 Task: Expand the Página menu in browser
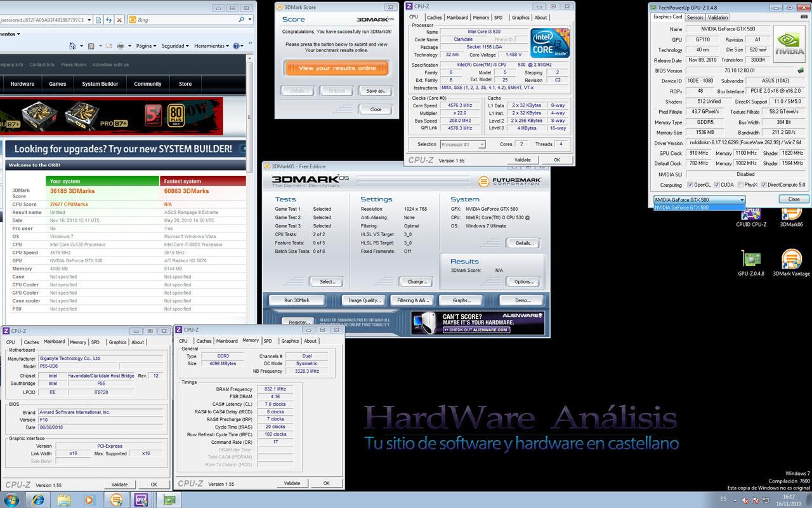tap(146, 46)
